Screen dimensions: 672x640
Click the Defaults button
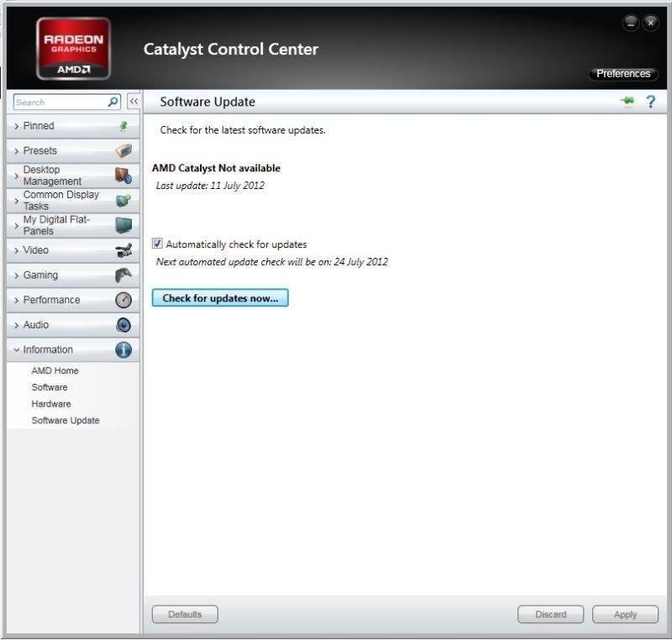pyautogui.click(x=185, y=615)
